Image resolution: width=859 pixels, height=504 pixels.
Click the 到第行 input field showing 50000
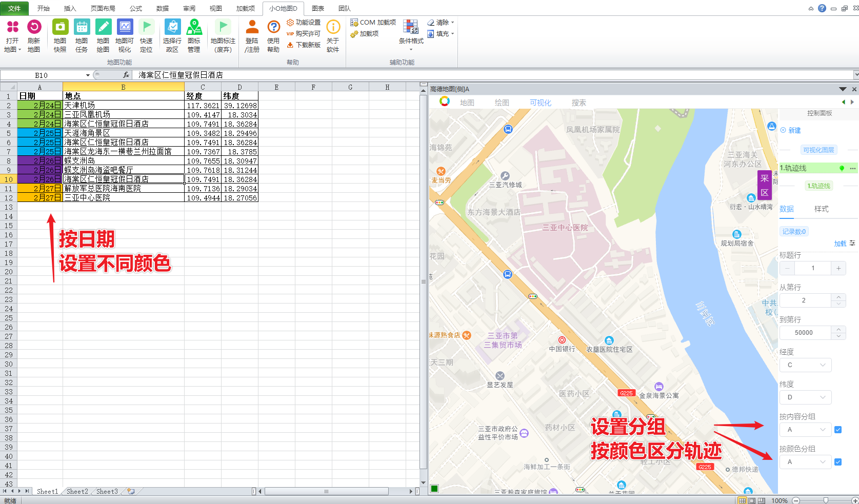pyautogui.click(x=804, y=333)
